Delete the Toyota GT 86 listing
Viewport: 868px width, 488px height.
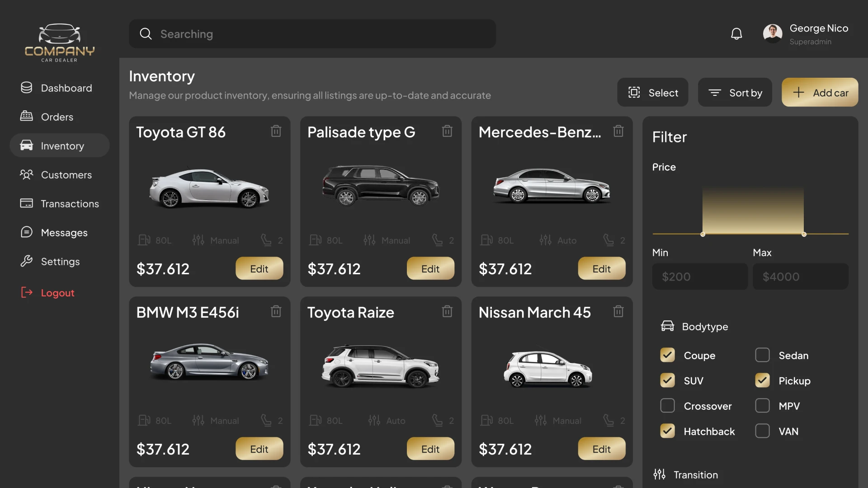click(276, 131)
